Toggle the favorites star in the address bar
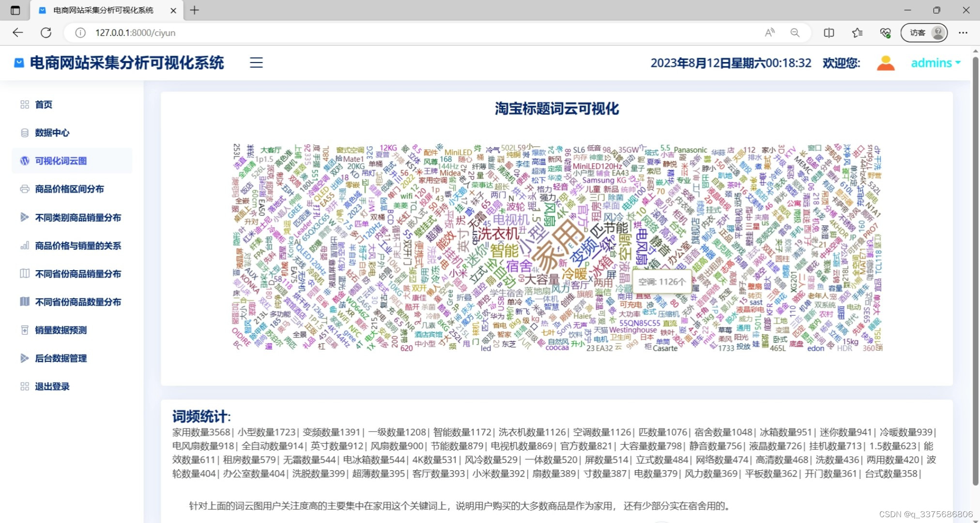Image resolution: width=980 pixels, height=523 pixels. [857, 32]
